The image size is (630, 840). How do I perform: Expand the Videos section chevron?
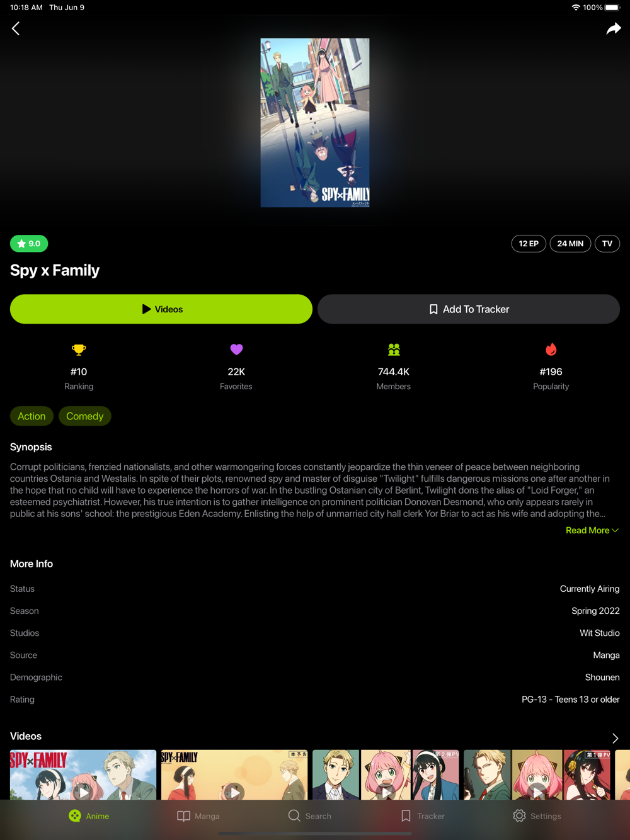[x=615, y=738]
